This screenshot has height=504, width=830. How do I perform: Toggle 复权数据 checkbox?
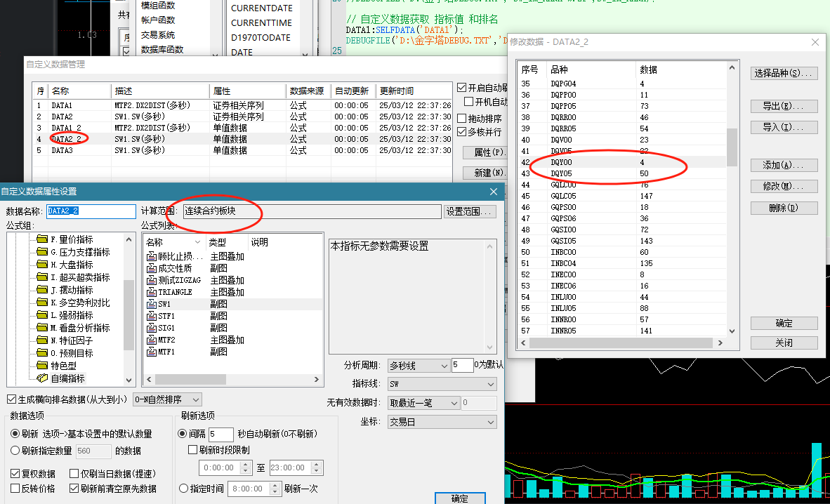click(x=15, y=474)
